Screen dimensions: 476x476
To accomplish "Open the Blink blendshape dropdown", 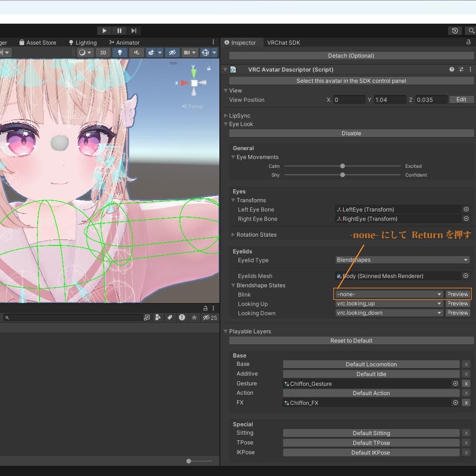I will [x=389, y=294].
